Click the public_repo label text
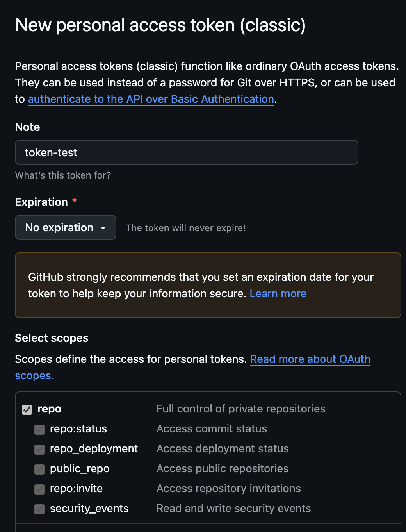 pyautogui.click(x=80, y=469)
